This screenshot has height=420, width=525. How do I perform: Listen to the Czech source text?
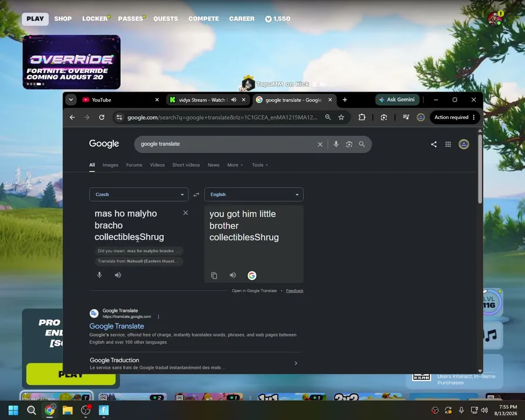pos(117,275)
